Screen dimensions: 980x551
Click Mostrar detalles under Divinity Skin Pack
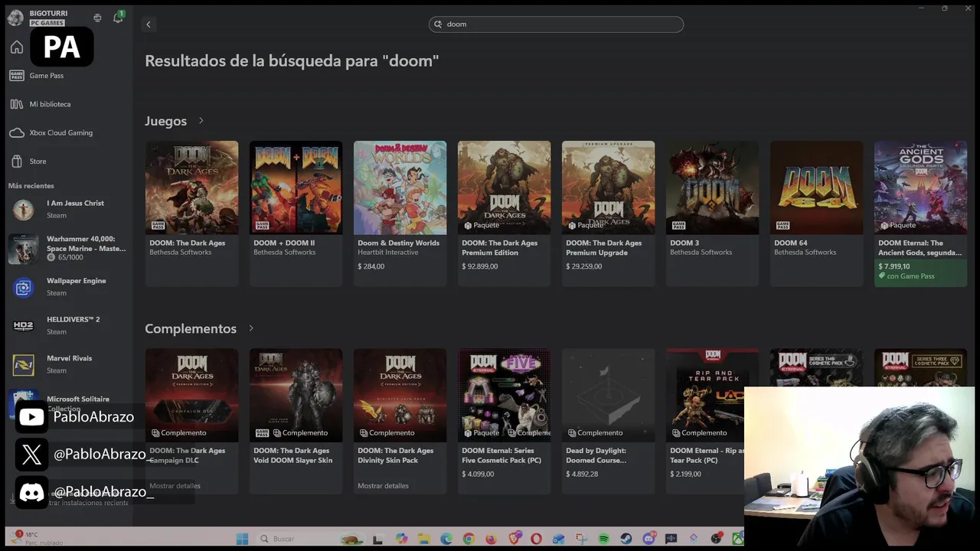click(383, 486)
